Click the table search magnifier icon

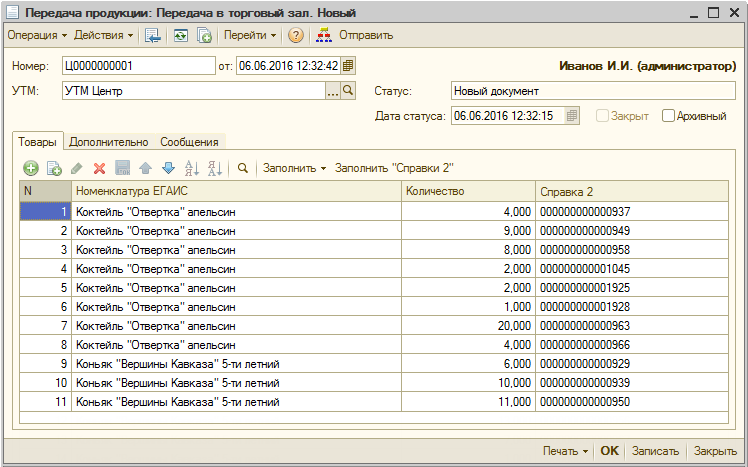pos(242,169)
